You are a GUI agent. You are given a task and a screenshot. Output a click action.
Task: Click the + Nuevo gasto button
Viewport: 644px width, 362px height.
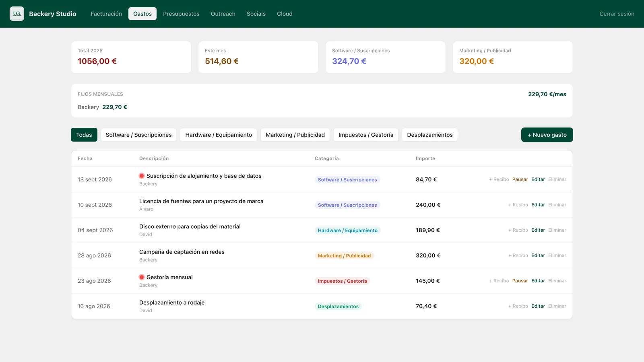[x=547, y=135]
